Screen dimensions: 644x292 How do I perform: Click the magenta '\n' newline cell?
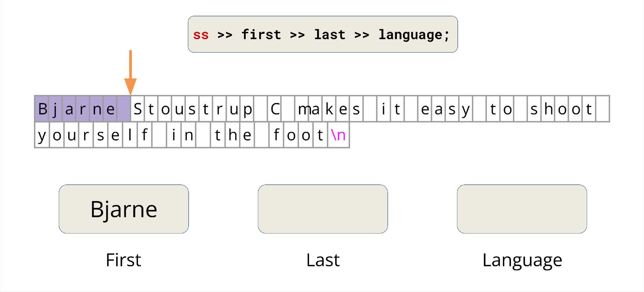[x=338, y=135]
